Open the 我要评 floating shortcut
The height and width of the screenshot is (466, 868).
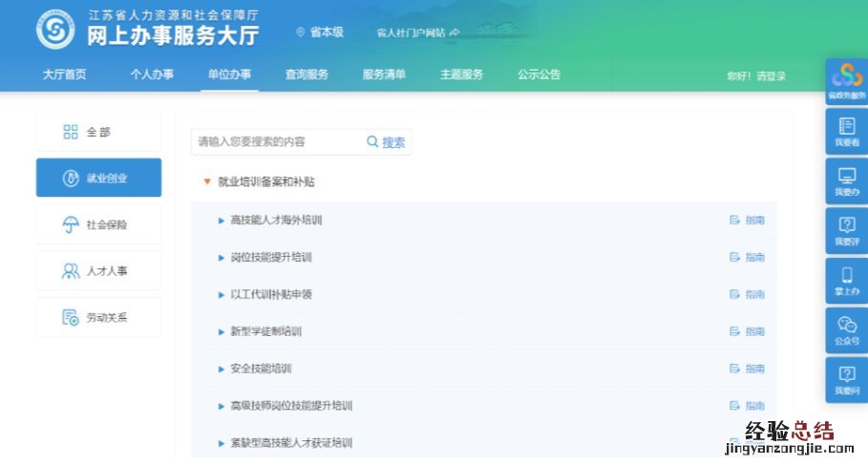(x=846, y=231)
